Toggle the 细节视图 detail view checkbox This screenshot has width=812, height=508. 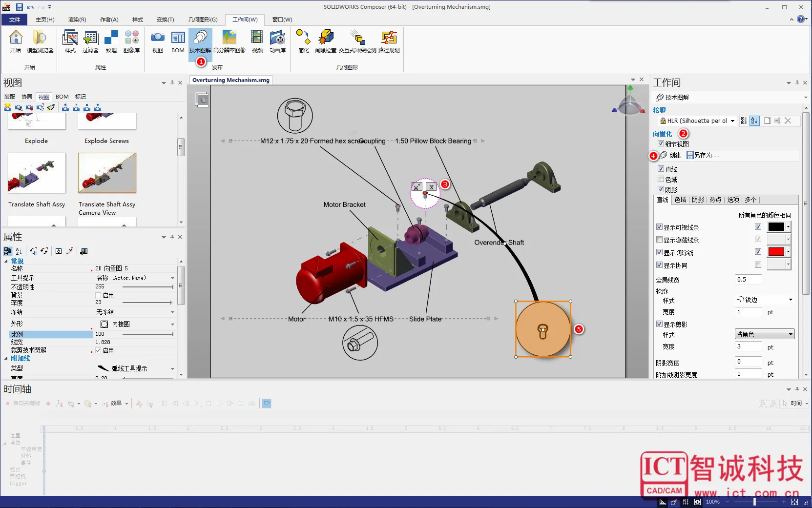pos(661,143)
